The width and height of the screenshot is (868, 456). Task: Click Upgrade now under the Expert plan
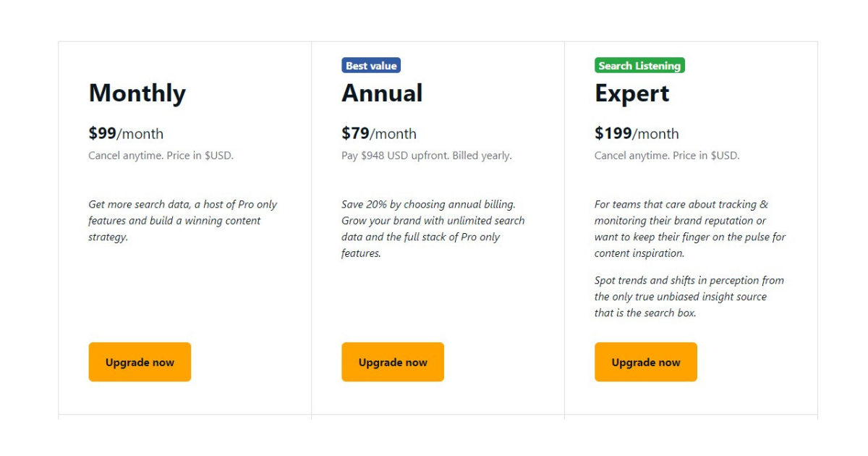point(646,362)
